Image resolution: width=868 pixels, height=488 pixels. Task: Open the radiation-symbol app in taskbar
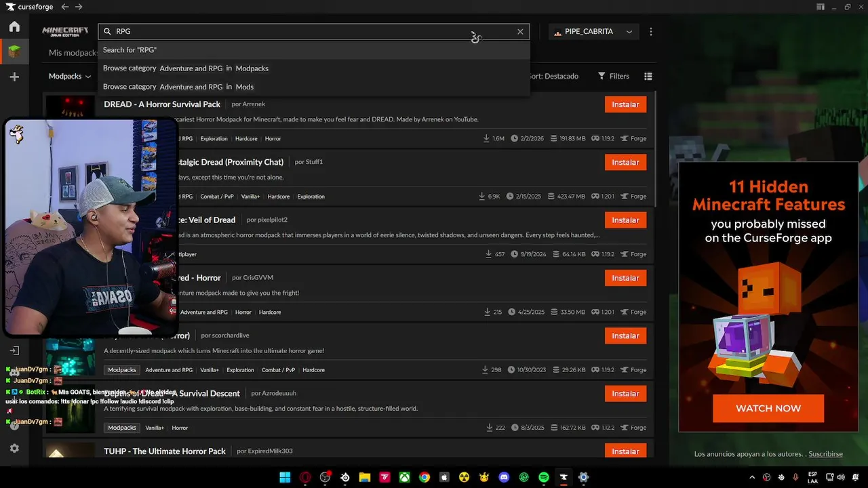click(465, 477)
